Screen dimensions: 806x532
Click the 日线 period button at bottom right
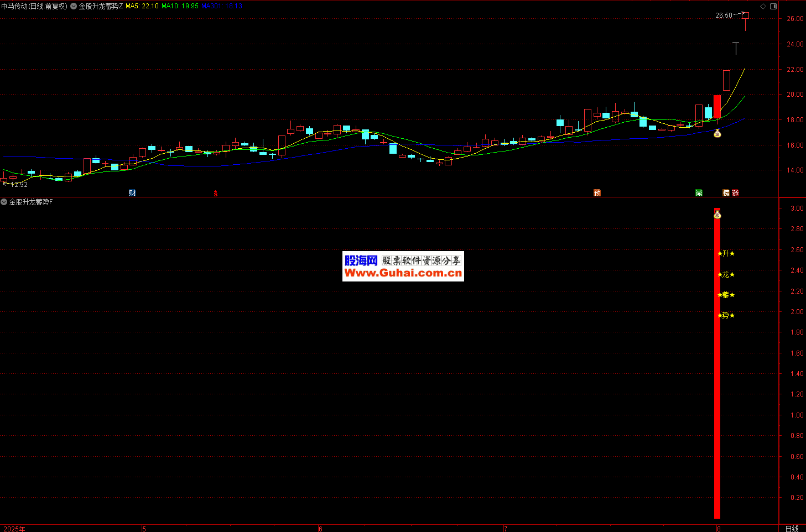pos(792,529)
